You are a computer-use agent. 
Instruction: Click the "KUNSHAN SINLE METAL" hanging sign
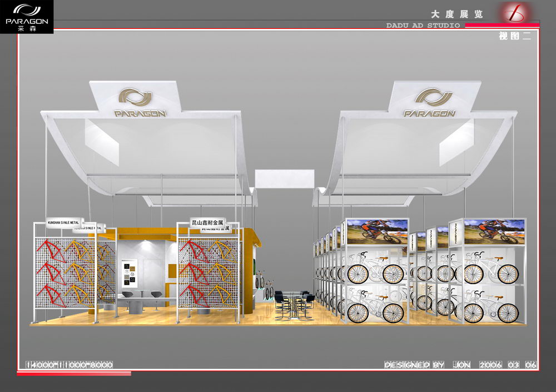point(64,222)
